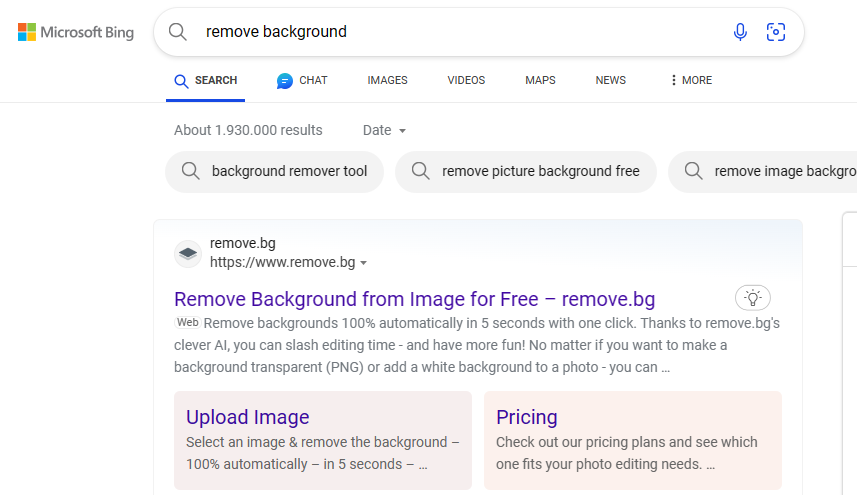Select the SEARCH tab

point(206,80)
